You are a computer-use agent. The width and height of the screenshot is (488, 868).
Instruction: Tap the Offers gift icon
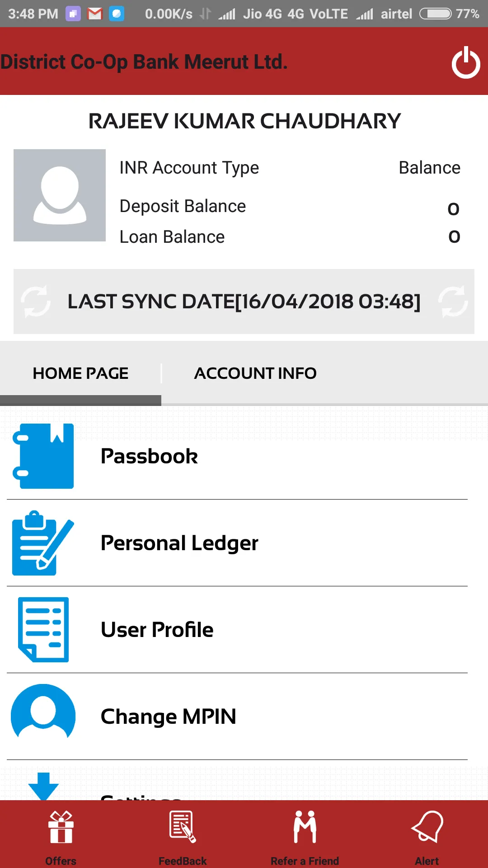pyautogui.click(x=61, y=827)
